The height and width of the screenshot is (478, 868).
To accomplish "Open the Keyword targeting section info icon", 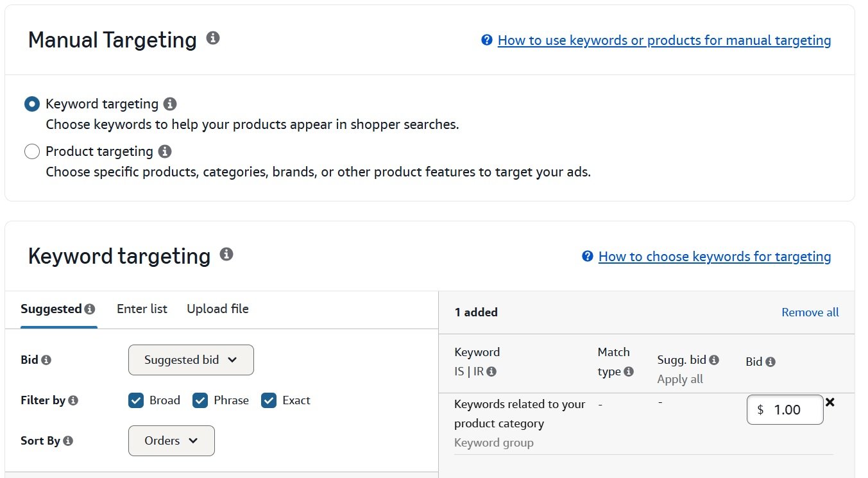I will pos(225,254).
